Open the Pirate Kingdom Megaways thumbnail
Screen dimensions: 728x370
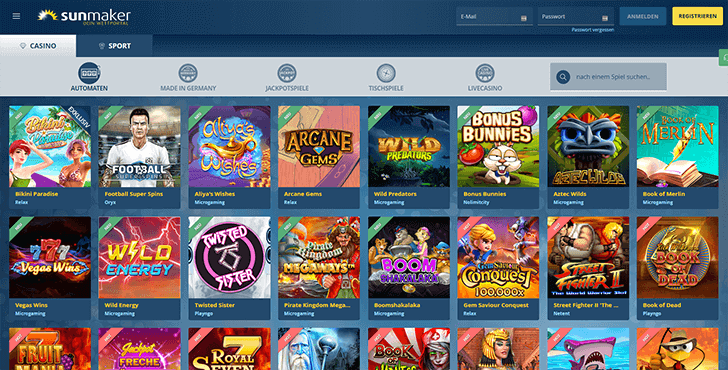[319, 258]
